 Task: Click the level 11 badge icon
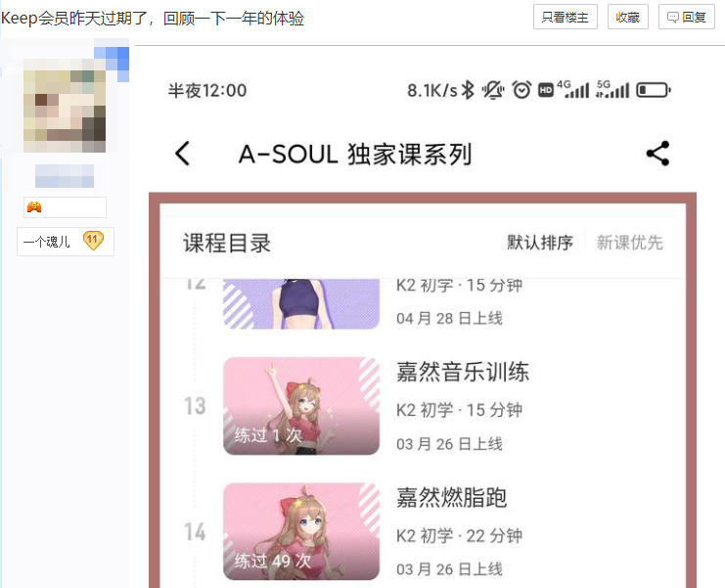coord(93,241)
